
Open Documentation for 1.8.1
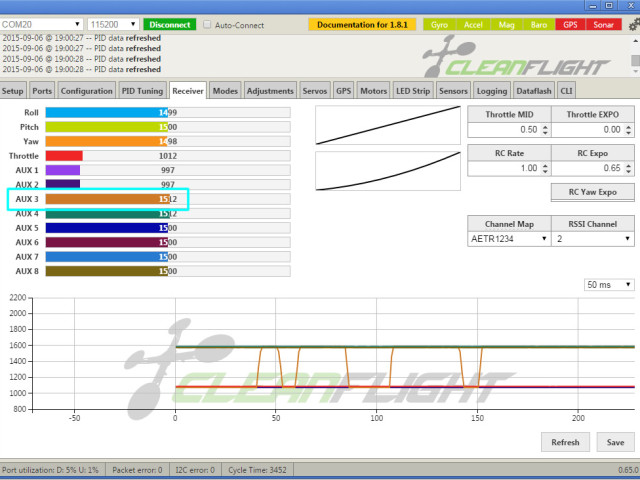[x=362, y=24]
